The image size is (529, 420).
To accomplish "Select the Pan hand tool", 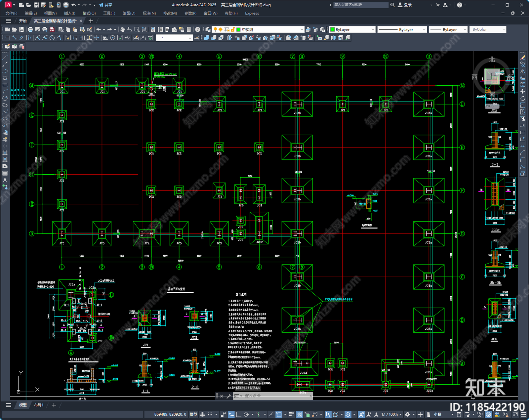I will point(123,29).
